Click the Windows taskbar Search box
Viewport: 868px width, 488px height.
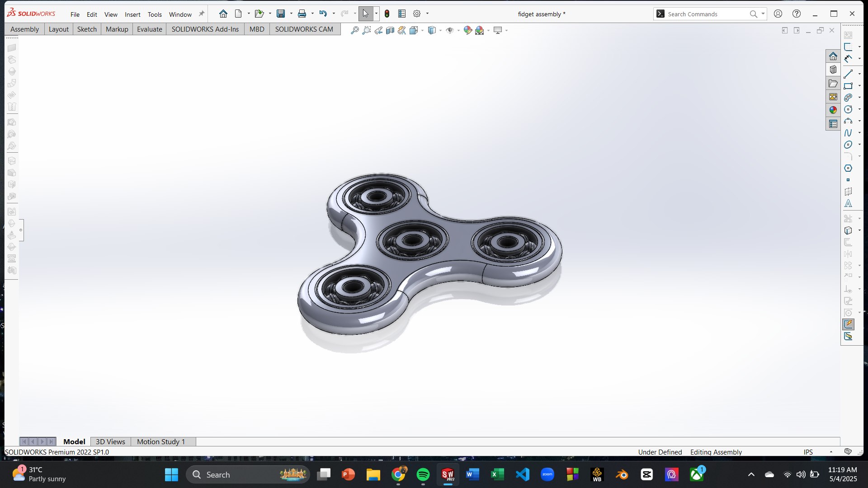248,474
